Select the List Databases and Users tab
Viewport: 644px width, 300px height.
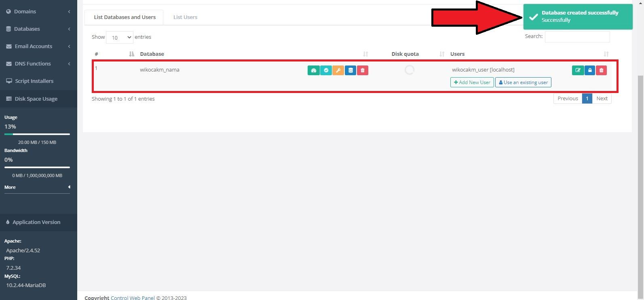pyautogui.click(x=125, y=17)
